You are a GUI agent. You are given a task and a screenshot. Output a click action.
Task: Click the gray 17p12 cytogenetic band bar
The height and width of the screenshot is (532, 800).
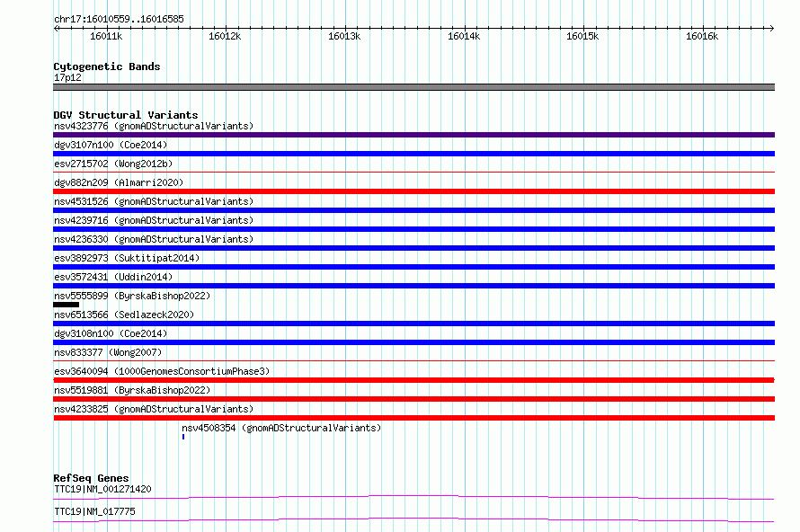pos(413,87)
